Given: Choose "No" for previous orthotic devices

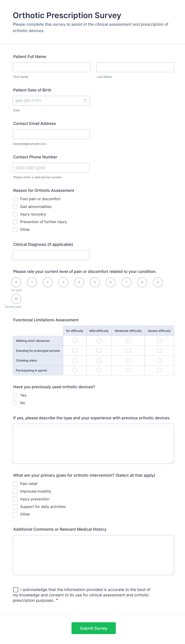Looking at the screenshot, I should click(x=15, y=403).
